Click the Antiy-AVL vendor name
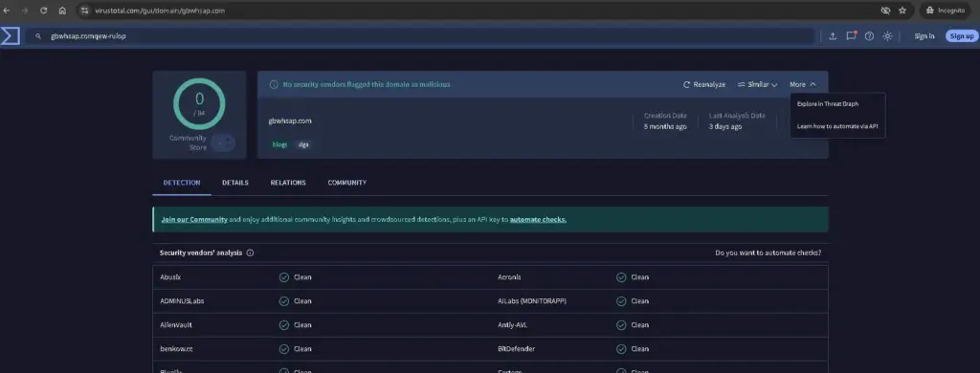980x373 pixels. (x=513, y=325)
